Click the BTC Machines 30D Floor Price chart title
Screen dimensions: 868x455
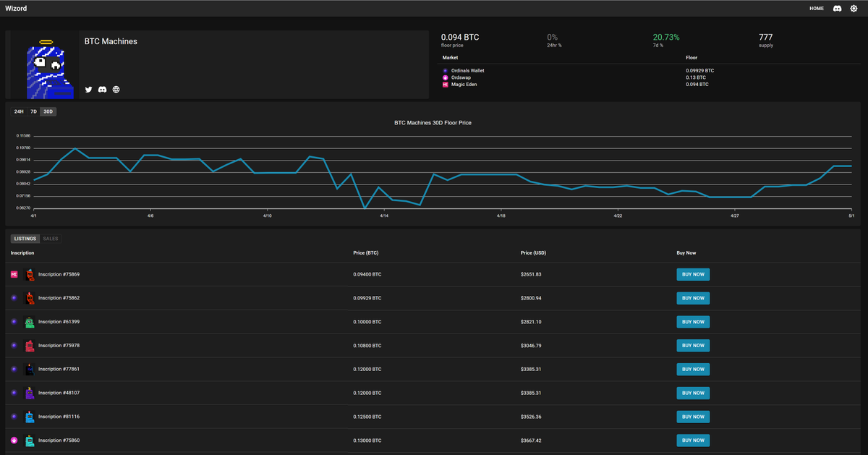(433, 123)
